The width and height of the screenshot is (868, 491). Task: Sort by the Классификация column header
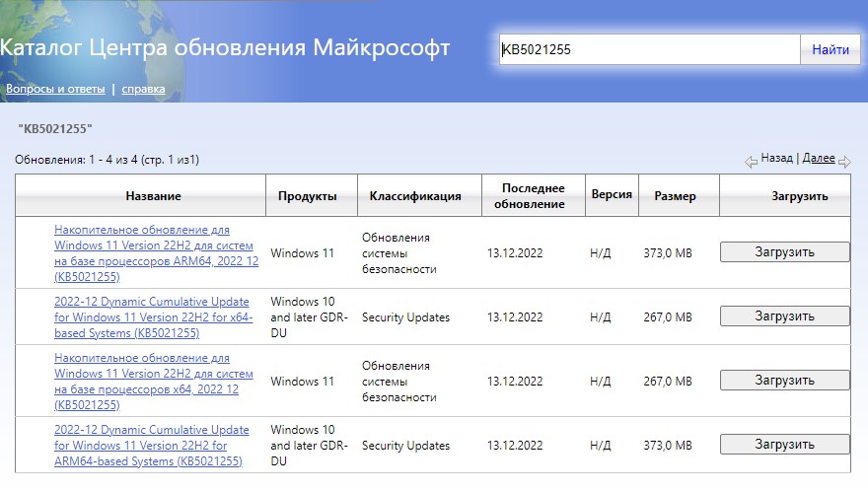pos(419,195)
